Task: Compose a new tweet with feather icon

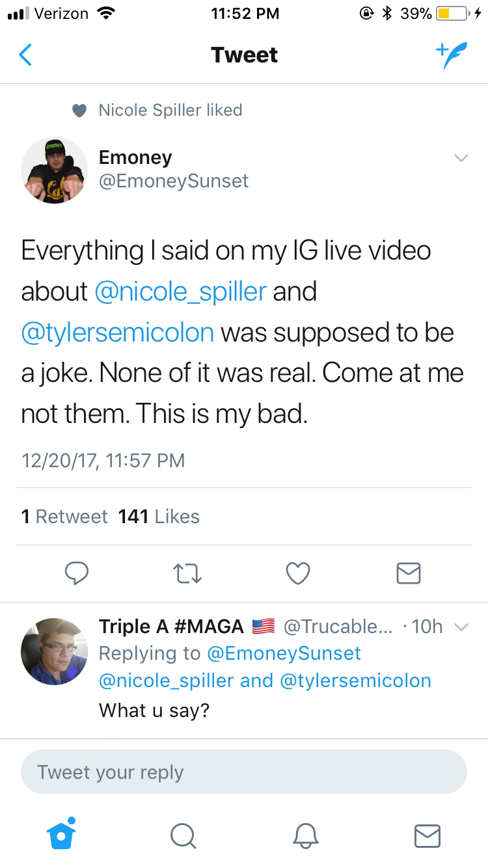Action: [x=451, y=56]
